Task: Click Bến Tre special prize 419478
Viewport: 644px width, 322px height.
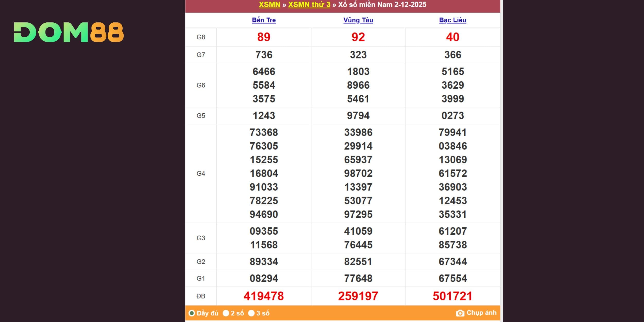Action: click(x=264, y=296)
